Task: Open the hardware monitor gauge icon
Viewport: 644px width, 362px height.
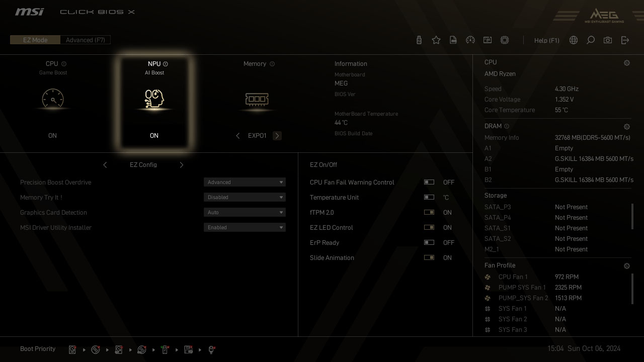Action: (x=470, y=40)
